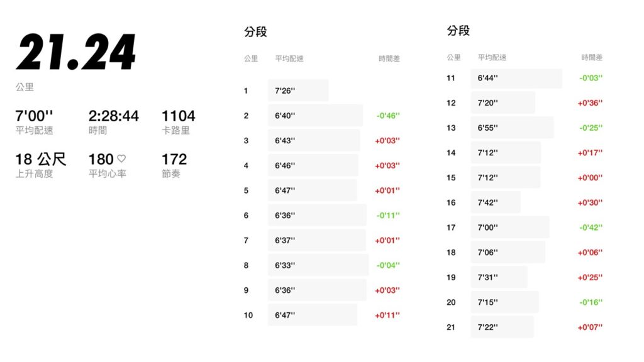
Task: Click the kilometer 16 pace bar 7'42''
Action: (496, 202)
